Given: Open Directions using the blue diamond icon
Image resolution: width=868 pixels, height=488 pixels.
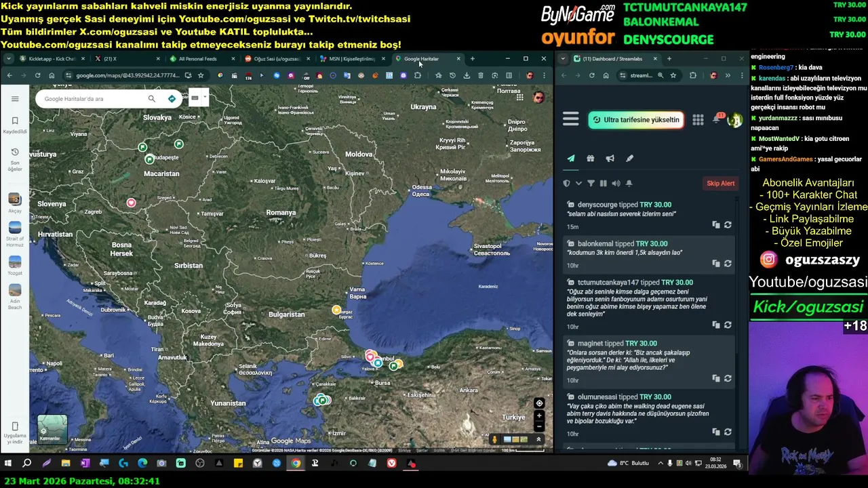Looking at the screenshot, I should tap(172, 99).
